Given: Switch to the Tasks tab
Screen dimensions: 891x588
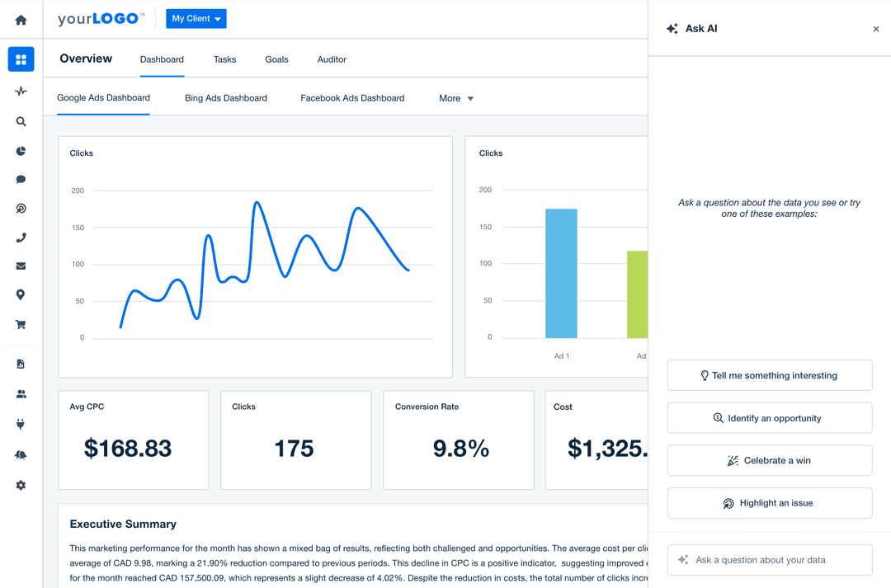Looking at the screenshot, I should tap(224, 59).
